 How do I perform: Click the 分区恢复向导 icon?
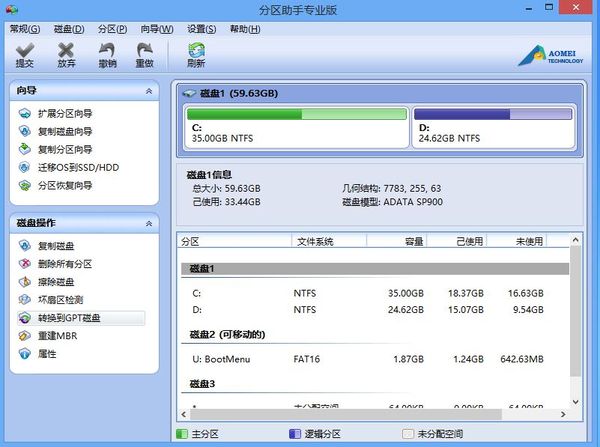coord(24,186)
